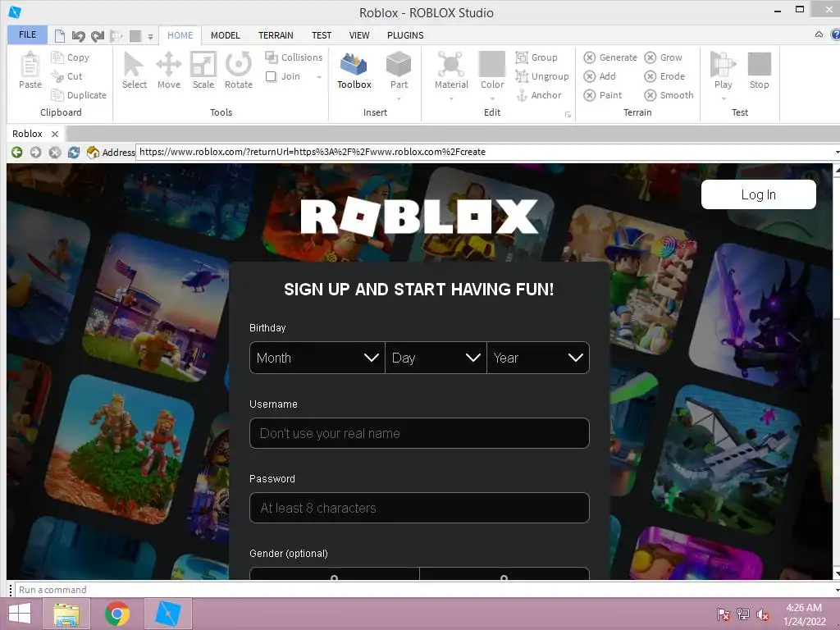This screenshot has height=630, width=840.
Task: Click the Stop test button
Action: tap(759, 70)
